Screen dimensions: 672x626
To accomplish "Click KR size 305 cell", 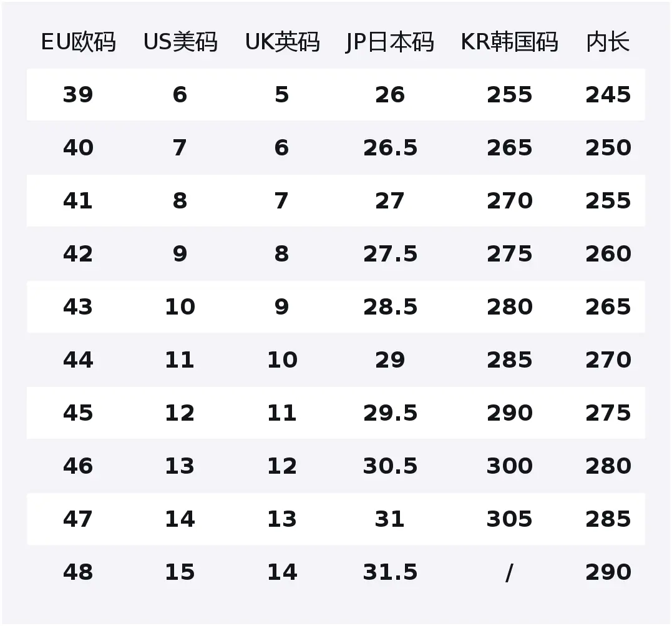I will coord(509,519).
